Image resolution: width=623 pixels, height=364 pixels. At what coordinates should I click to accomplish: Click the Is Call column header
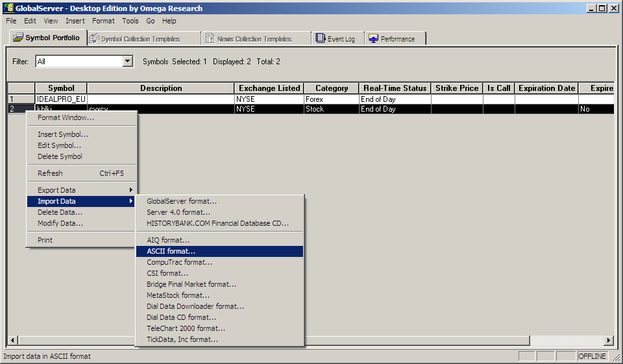pyautogui.click(x=498, y=88)
